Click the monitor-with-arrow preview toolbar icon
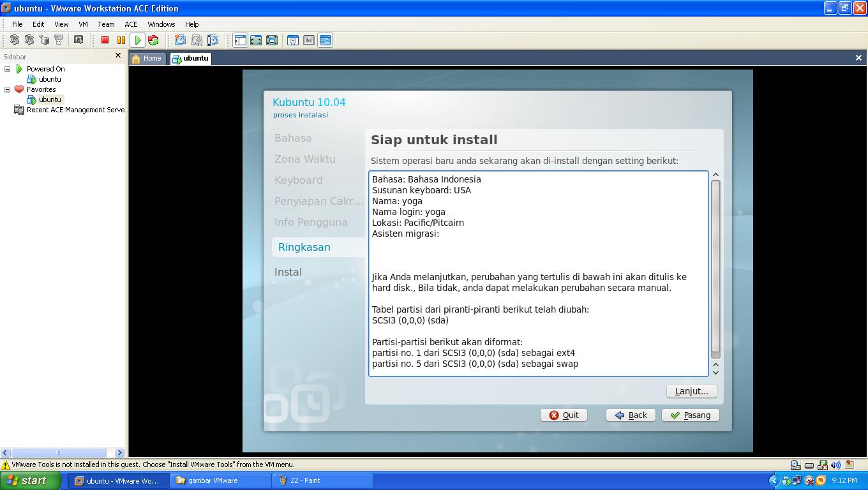Viewport: 868px width, 490px height. 79,40
